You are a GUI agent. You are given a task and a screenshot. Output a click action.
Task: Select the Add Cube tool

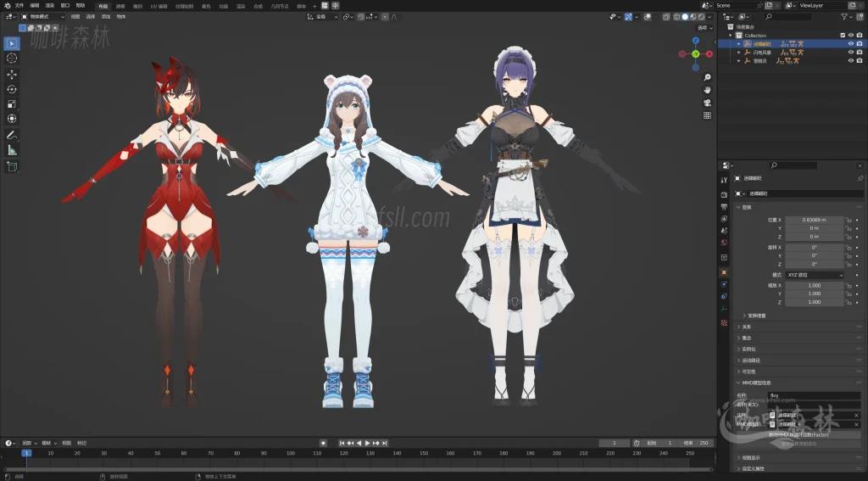pos(12,166)
